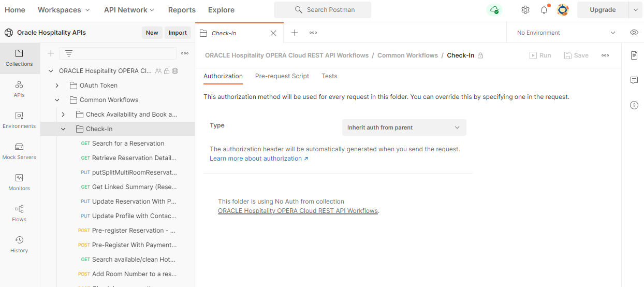Image resolution: width=644 pixels, height=287 pixels.
Task: Open the Flows sidebar section
Action: pyautogui.click(x=19, y=213)
